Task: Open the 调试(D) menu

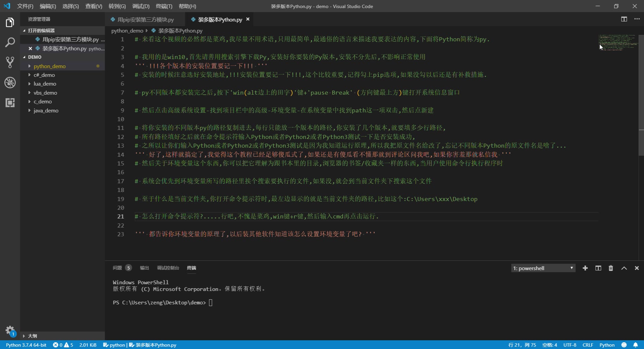Action: [x=141, y=6]
